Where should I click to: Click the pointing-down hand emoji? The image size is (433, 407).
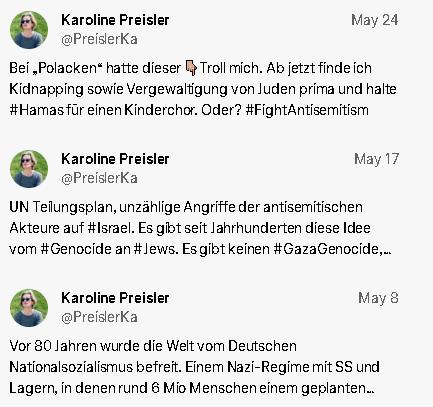(x=191, y=68)
